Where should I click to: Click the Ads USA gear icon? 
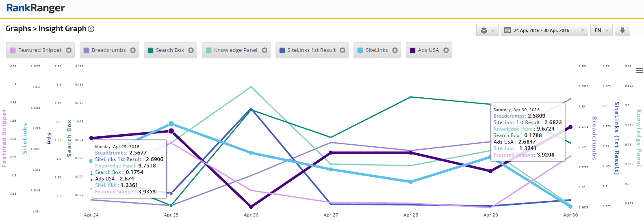click(446, 50)
